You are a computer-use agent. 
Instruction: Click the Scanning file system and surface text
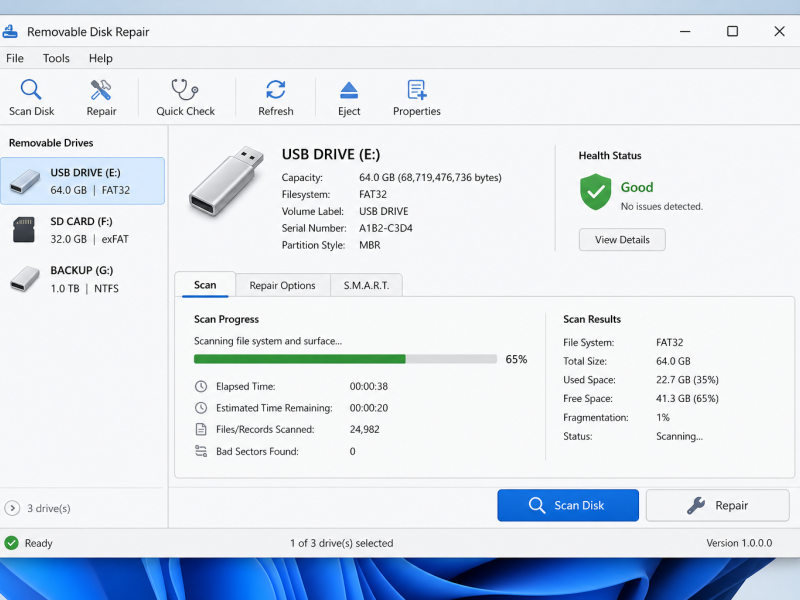click(267, 341)
